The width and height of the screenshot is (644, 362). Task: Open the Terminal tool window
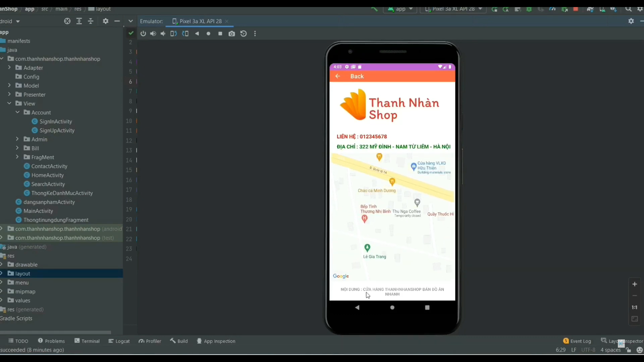pyautogui.click(x=87, y=341)
